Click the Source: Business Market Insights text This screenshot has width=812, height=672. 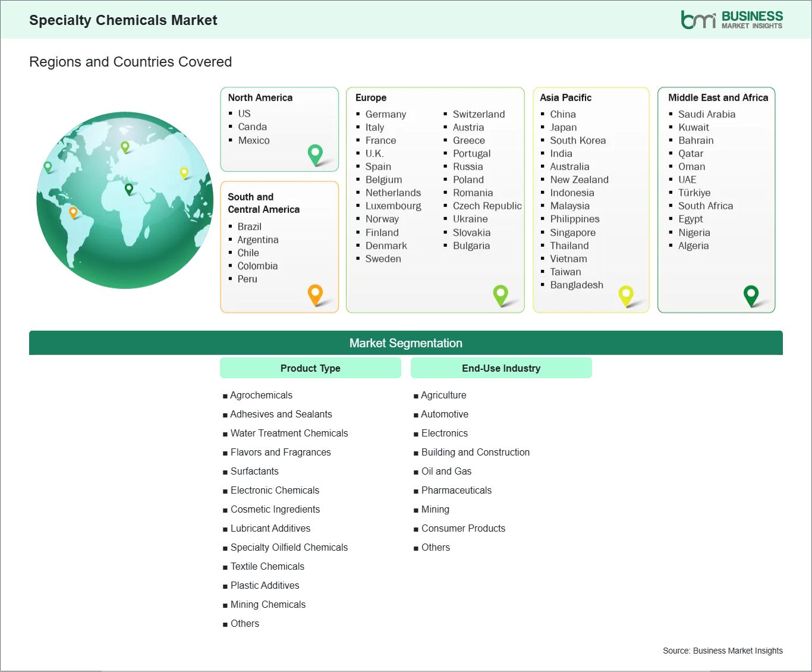point(722,651)
